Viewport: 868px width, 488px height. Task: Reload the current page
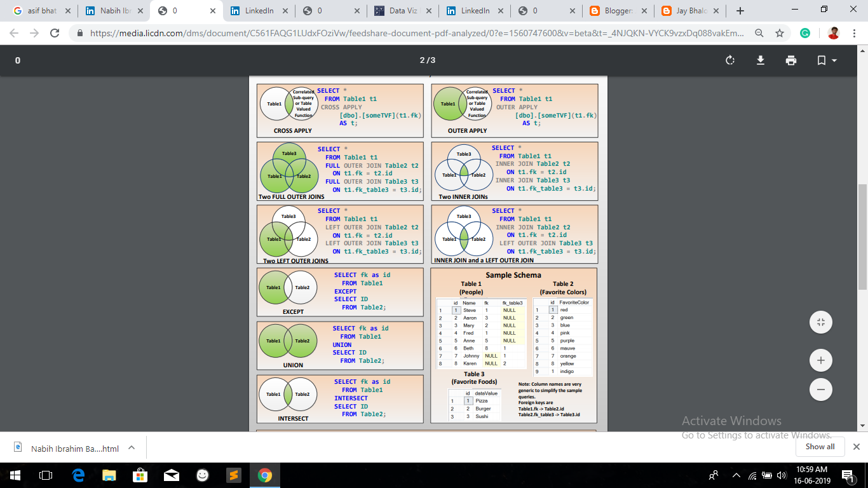pos(55,33)
